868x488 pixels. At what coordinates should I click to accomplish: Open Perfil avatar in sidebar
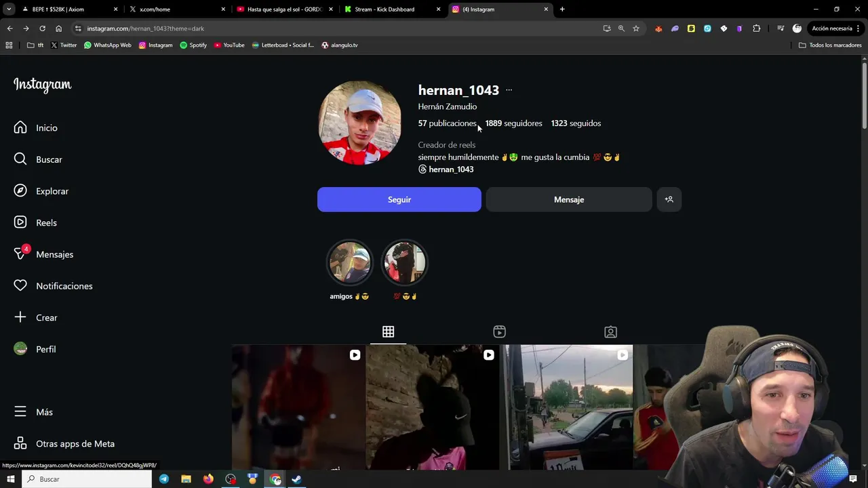point(35,349)
